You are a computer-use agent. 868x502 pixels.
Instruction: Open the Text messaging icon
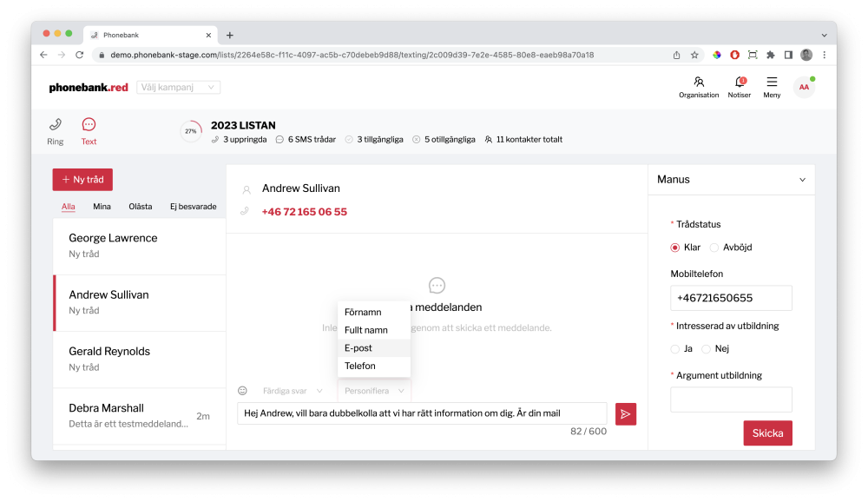(x=89, y=125)
